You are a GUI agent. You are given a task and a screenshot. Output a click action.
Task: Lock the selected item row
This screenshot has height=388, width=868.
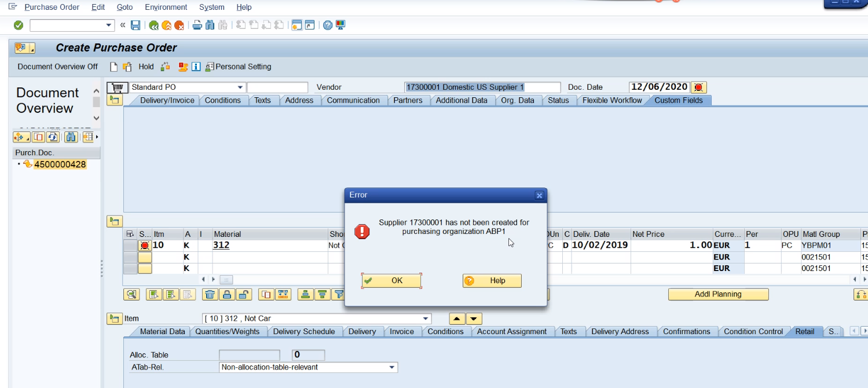(x=228, y=294)
